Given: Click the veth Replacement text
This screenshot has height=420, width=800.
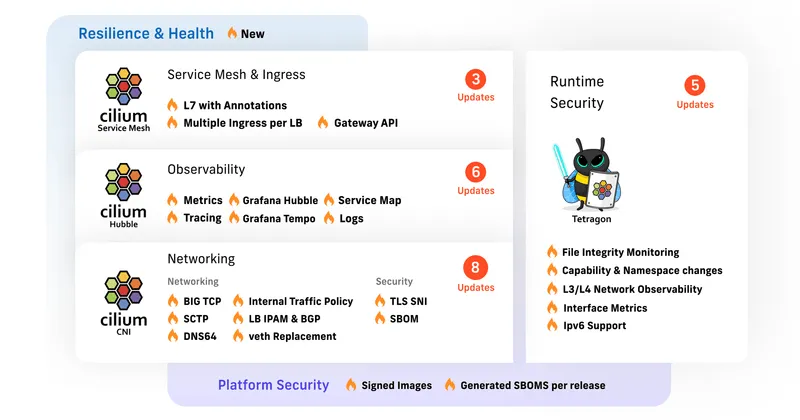Looking at the screenshot, I should 292,336.
